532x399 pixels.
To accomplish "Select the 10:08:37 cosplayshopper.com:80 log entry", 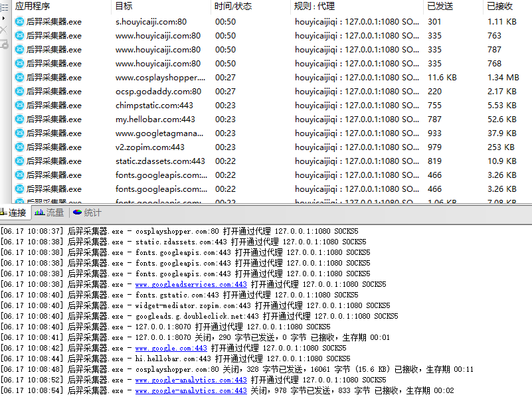I will coord(179,232).
